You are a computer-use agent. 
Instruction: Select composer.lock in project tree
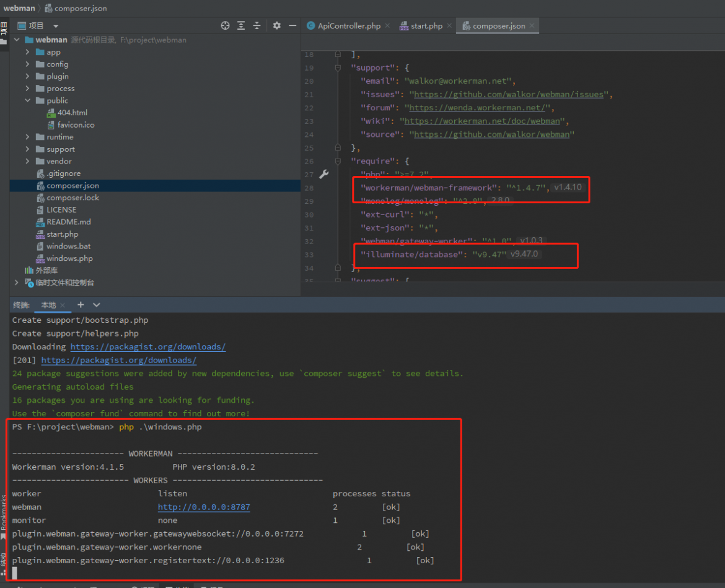(x=72, y=198)
